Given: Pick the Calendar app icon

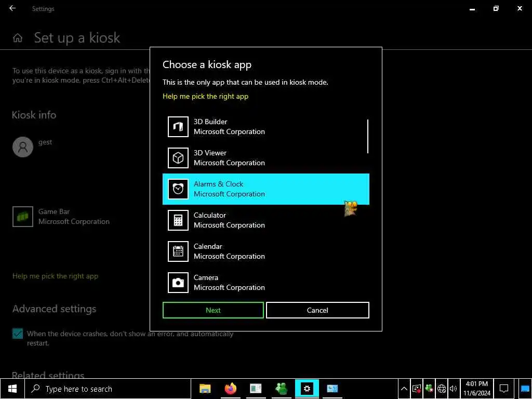Looking at the screenshot, I should click(178, 251).
